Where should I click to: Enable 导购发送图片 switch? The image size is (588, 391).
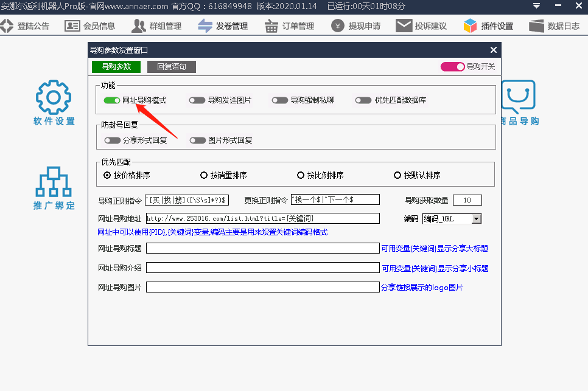coord(197,100)
